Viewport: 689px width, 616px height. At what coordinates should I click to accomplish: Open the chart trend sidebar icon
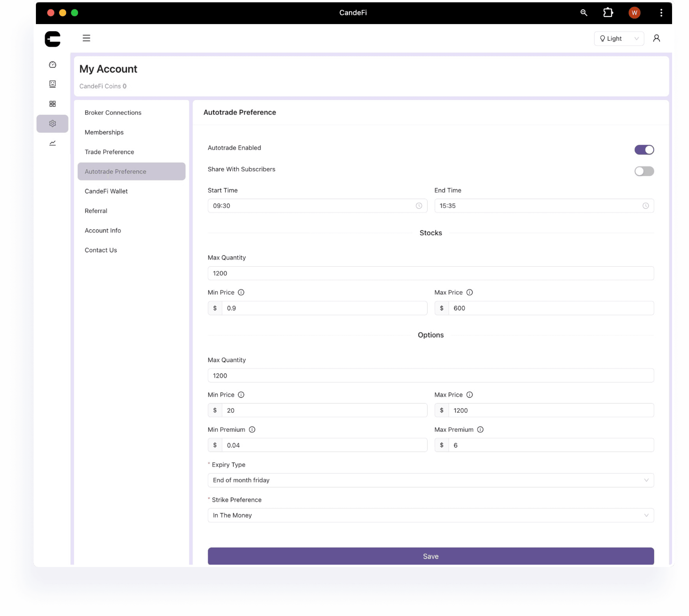[52, 143]
